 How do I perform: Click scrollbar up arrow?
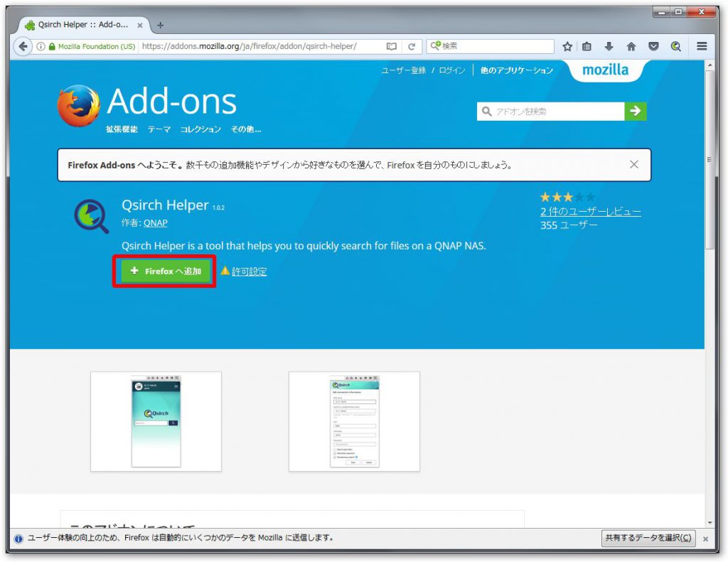pos(710,65)
